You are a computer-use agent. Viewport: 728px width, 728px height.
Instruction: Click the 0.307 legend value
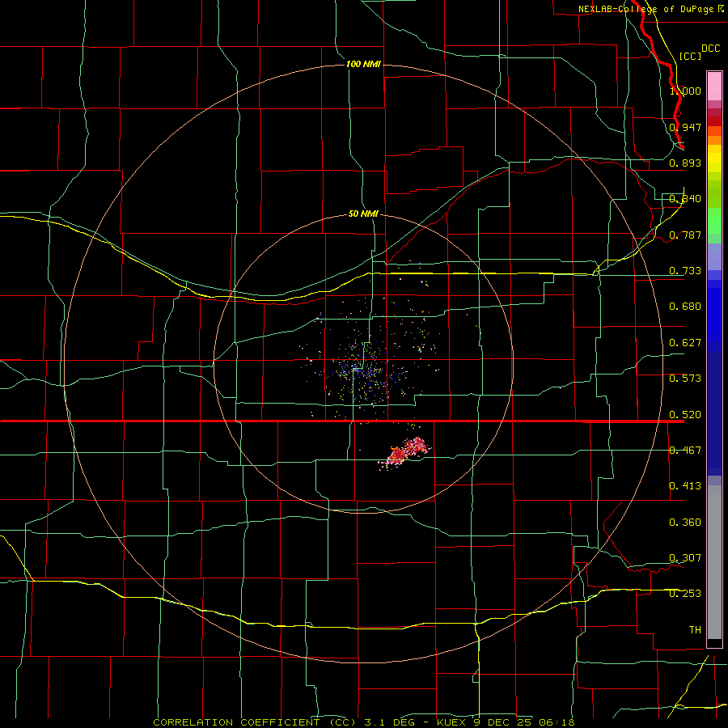(x=685, y=558)
